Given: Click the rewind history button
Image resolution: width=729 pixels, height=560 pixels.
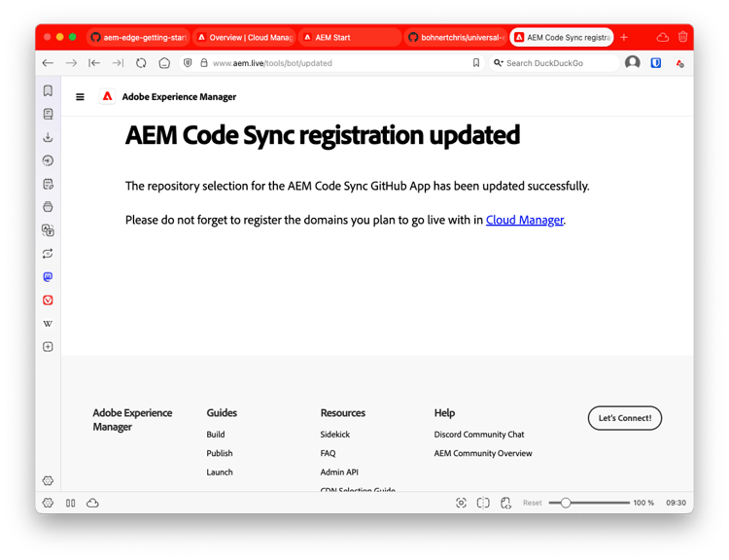Looking at the screenshot, I should [x=94, y=63].
